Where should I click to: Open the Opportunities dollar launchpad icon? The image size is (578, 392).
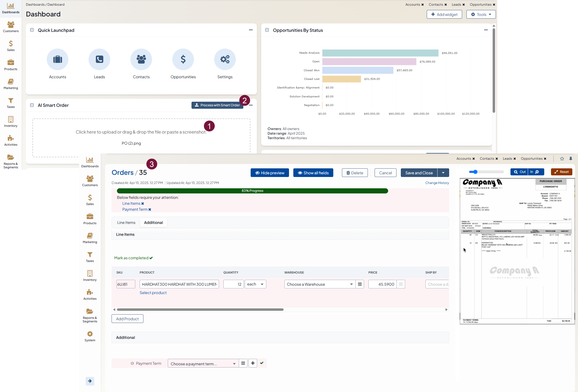pyautogui.click(x=183, y=59)
